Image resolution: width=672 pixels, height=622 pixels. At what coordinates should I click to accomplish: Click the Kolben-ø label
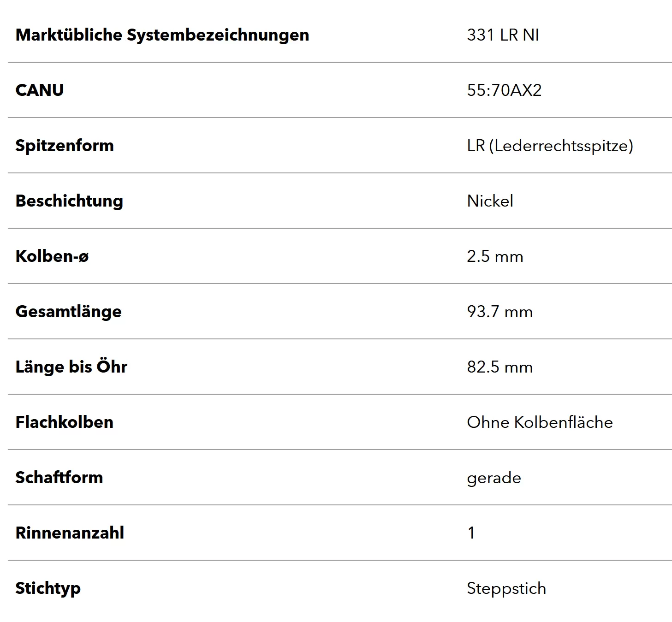(52, 256)
